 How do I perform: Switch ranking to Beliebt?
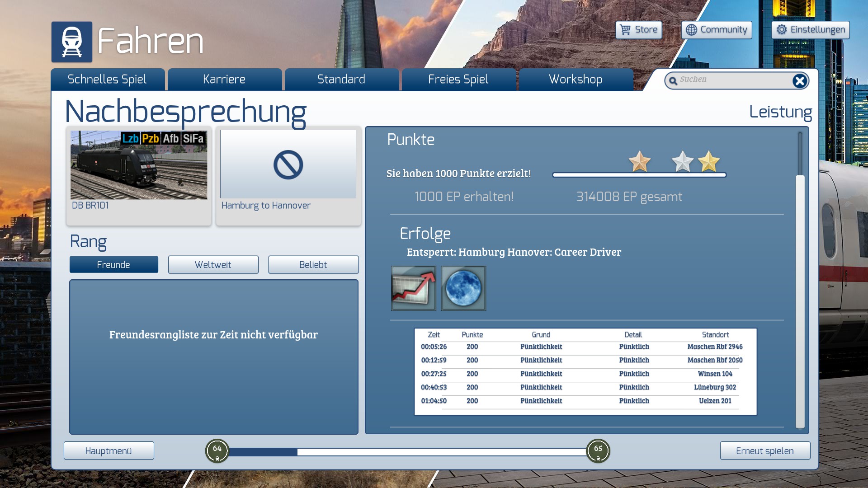point(313,265)
